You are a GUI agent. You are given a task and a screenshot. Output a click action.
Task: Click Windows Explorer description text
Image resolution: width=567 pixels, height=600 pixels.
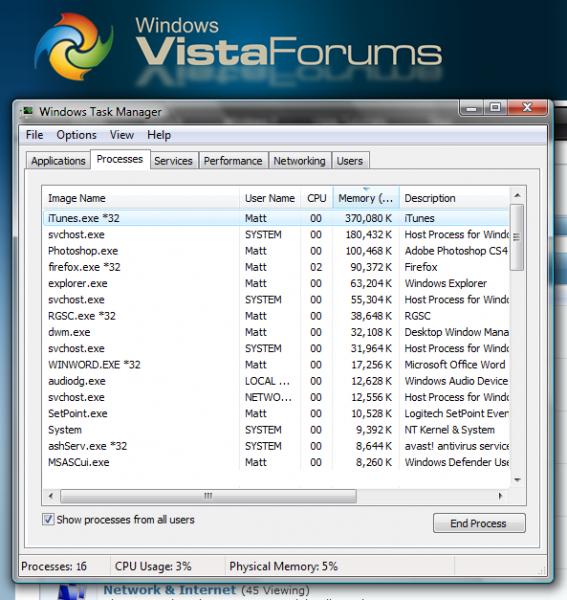click(446, 283)
